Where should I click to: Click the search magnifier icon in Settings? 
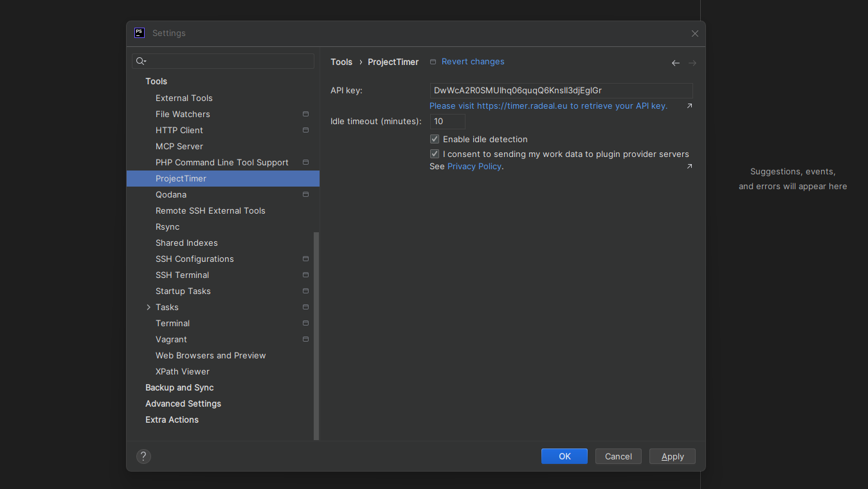tap(141, 61)
